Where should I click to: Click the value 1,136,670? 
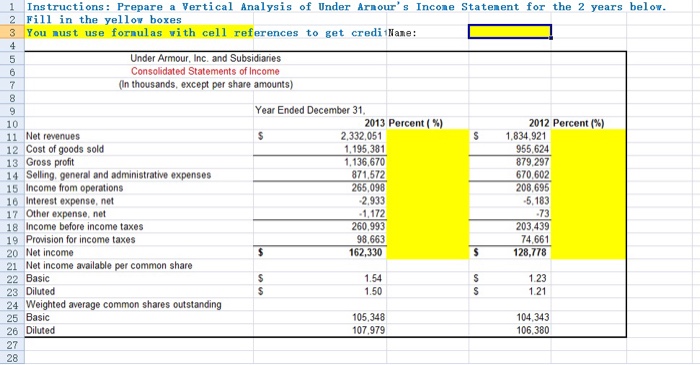click(364, 162)
